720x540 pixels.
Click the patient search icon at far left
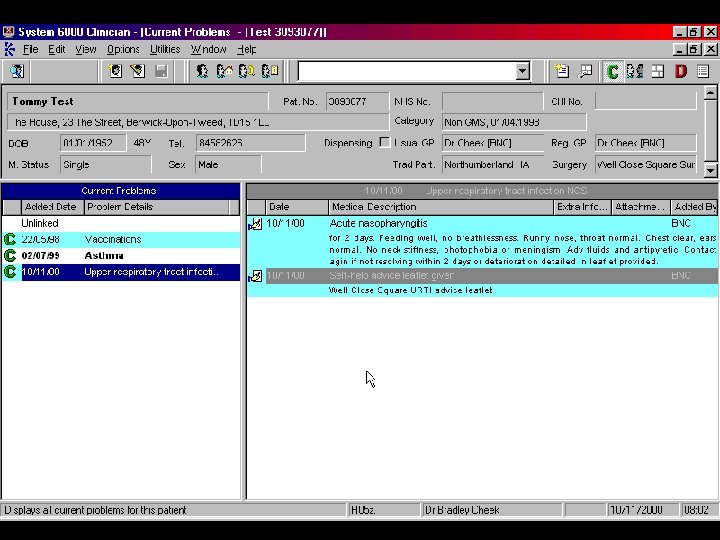pos(17,71)
